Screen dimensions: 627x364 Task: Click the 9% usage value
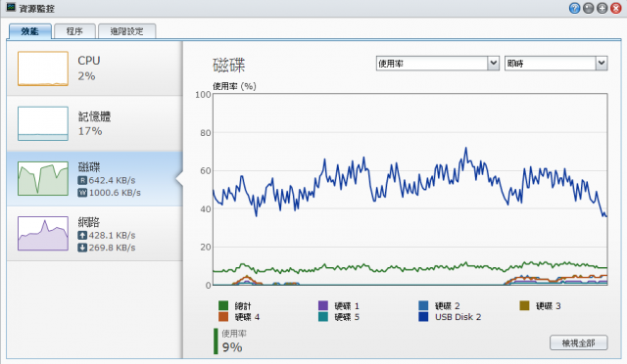[232, 347]
